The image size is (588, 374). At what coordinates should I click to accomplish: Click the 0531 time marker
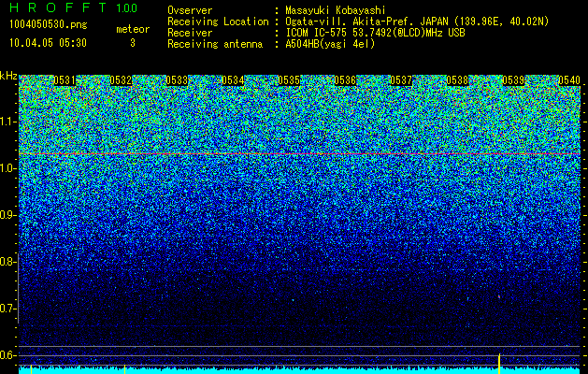pos(65,80)
